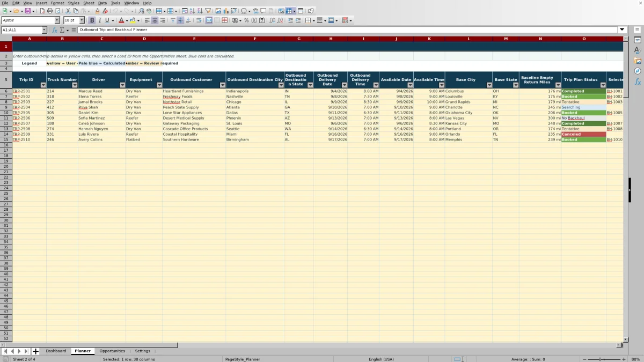
Task: Open filter dropdown for Trip Plan Status
Action: click(603, 85)
